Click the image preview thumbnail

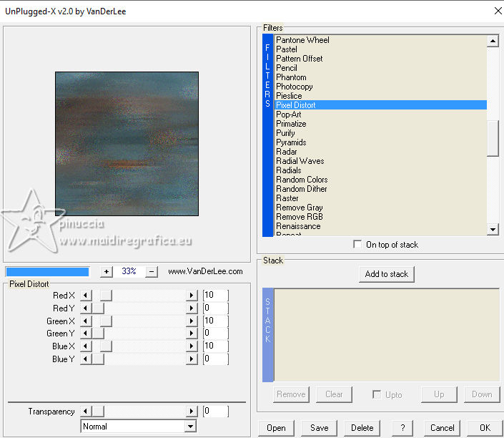pos(127,144)
